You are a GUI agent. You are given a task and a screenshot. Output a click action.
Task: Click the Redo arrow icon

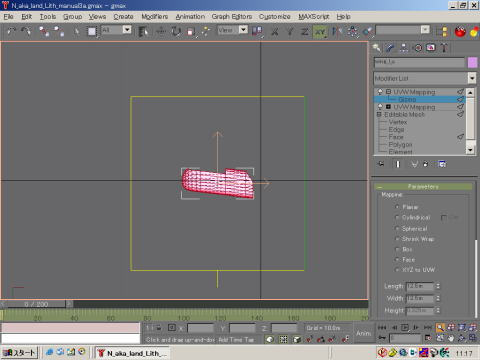point(26,31)
